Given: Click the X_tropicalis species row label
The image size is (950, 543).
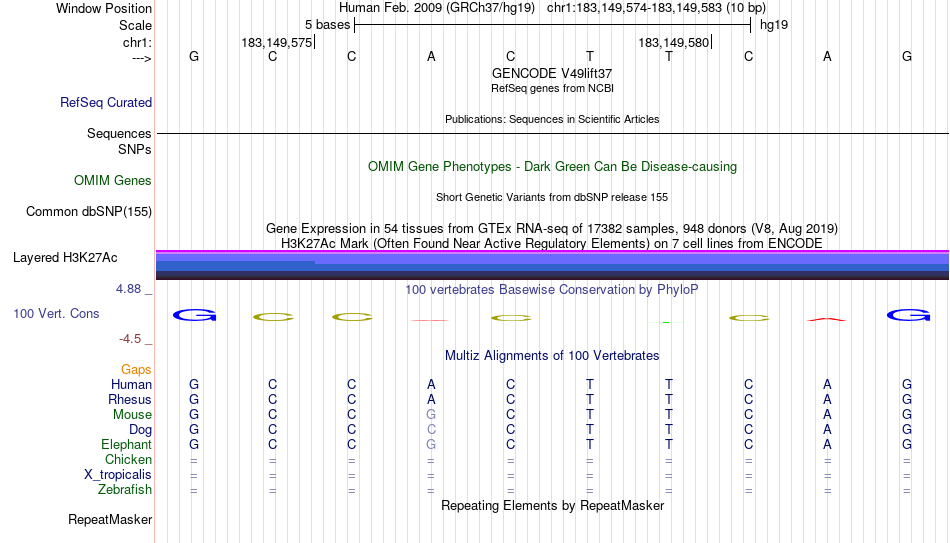Looking at the screenshot, I should click(118, 475).
